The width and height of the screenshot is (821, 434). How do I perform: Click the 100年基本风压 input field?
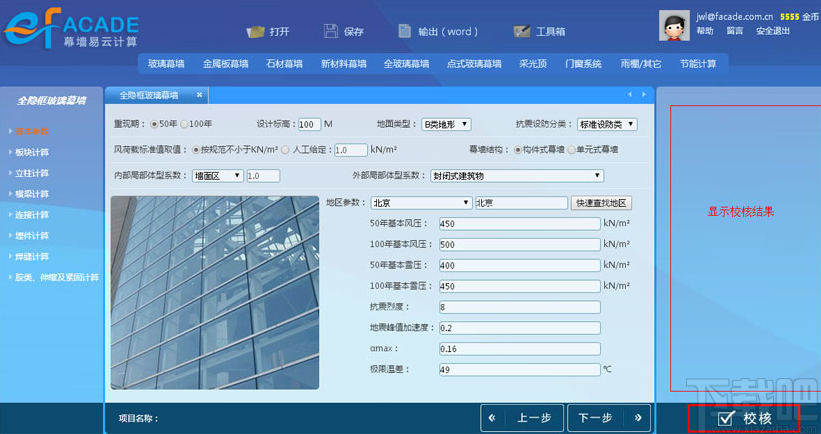point(520,244)
